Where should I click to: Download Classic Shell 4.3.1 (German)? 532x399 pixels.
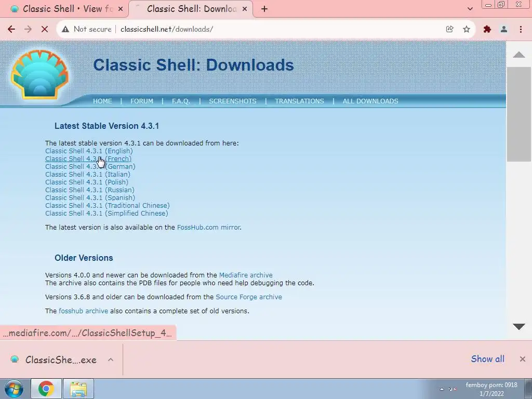coord(90,167)
